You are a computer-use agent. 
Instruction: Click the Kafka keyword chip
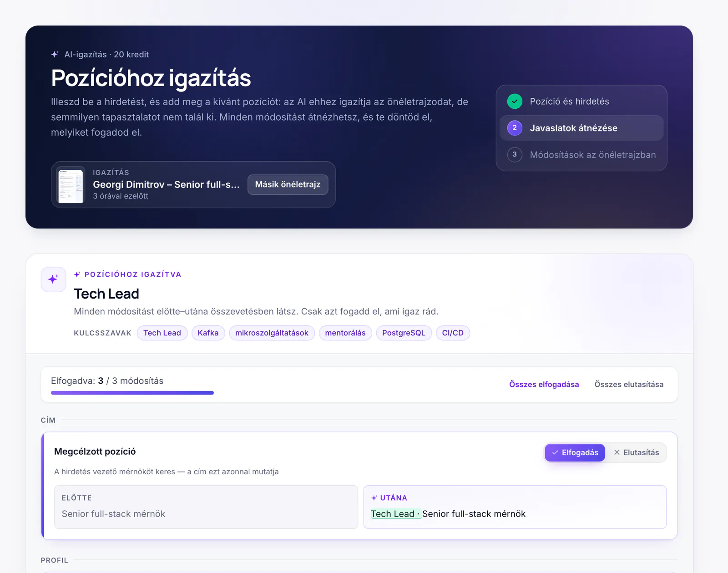coord(208,333)
